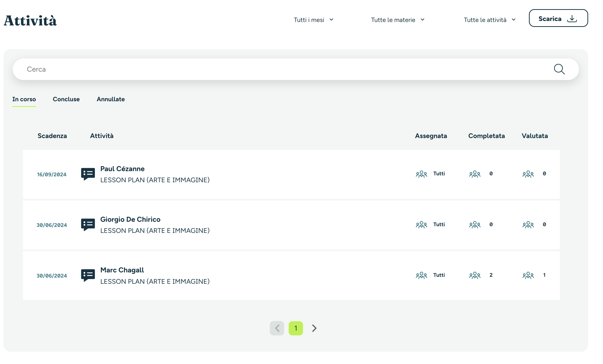Click Valutata group icon in Paul Cézanne row
Viewport: 603px width, 364px height.
coord(528,174)
